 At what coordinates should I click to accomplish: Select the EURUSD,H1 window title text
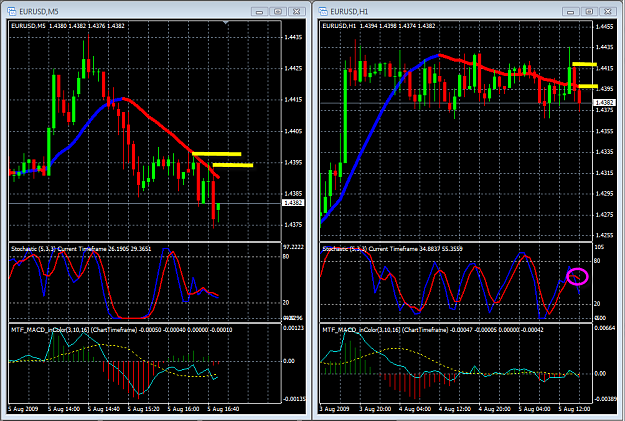tap(349, 12)
